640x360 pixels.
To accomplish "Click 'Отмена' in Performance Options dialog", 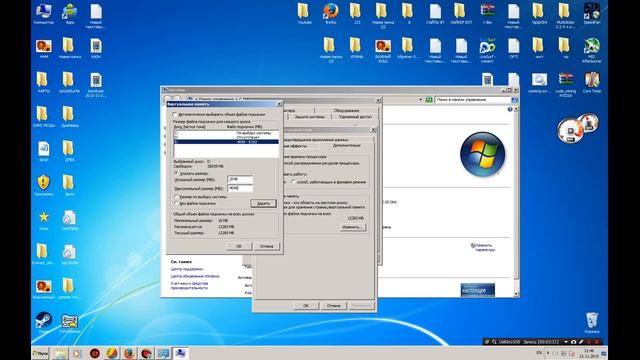I will click(x=333, y=306).
